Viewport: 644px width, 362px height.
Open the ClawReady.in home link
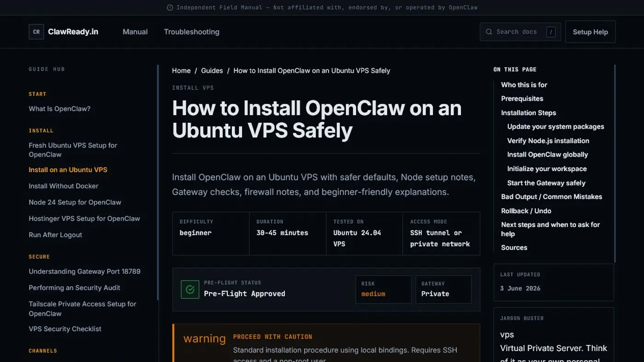tap(73, 32)
